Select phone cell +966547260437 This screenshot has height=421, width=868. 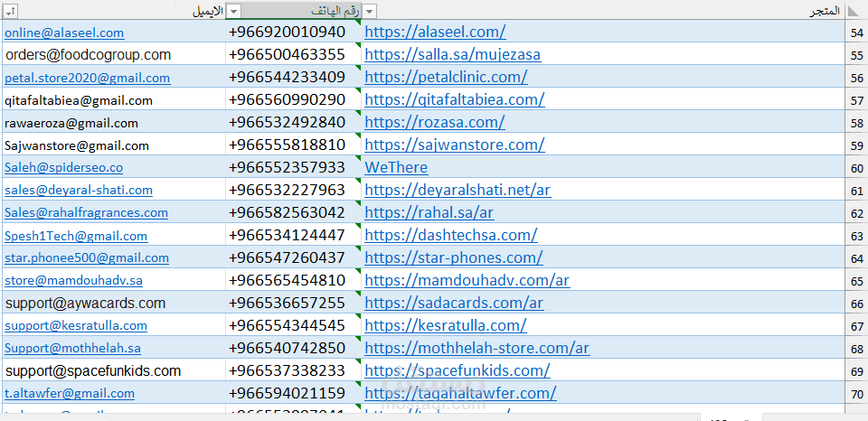tap(293, 257)
